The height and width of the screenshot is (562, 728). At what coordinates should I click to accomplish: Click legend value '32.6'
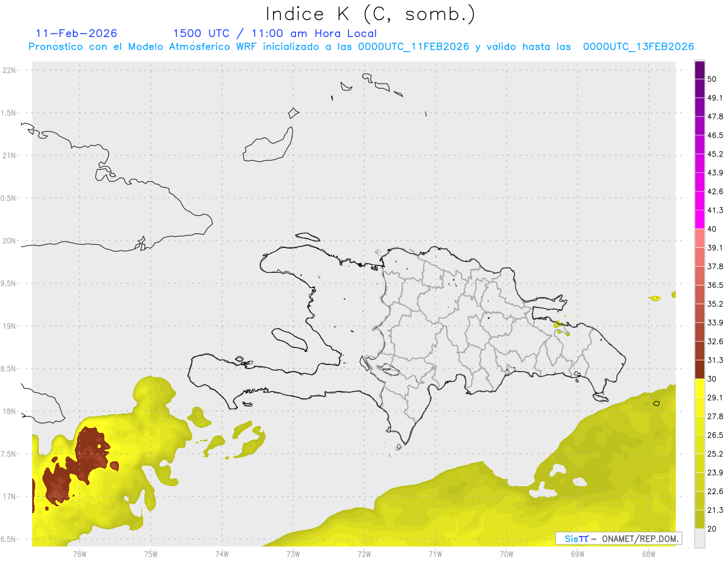715,341
